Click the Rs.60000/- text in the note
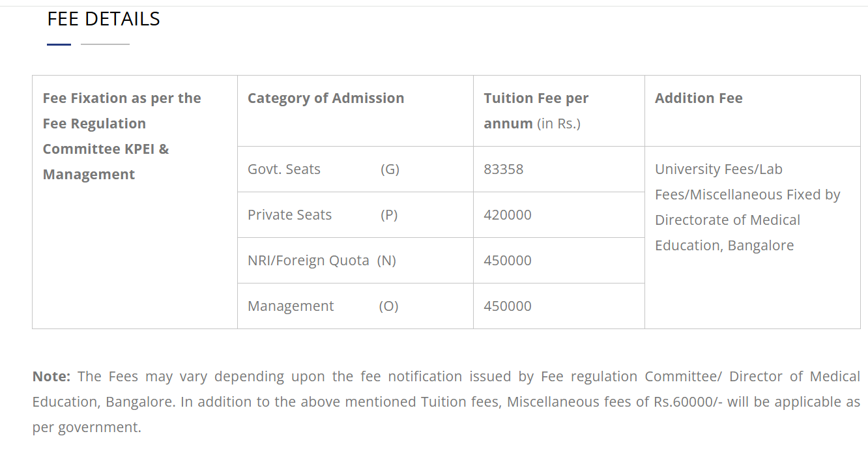 (x=688, y=402)
